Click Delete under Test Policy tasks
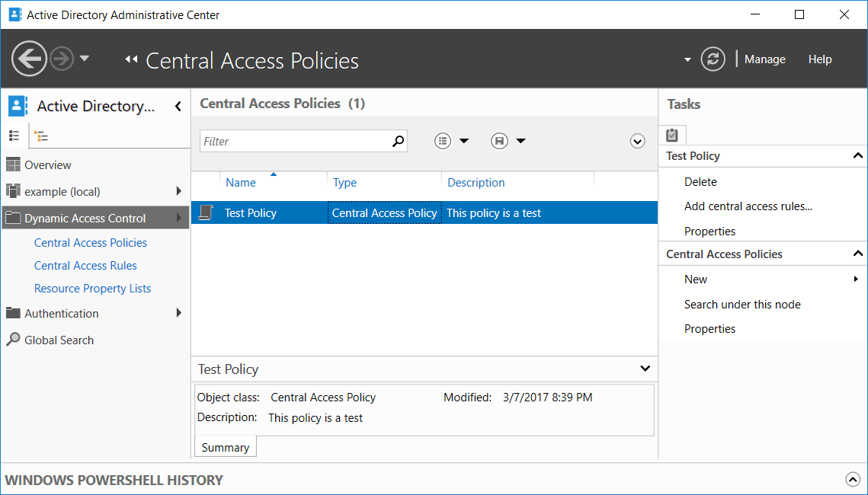868x495 pixels. pyautogui.click(x=700, y=181)
